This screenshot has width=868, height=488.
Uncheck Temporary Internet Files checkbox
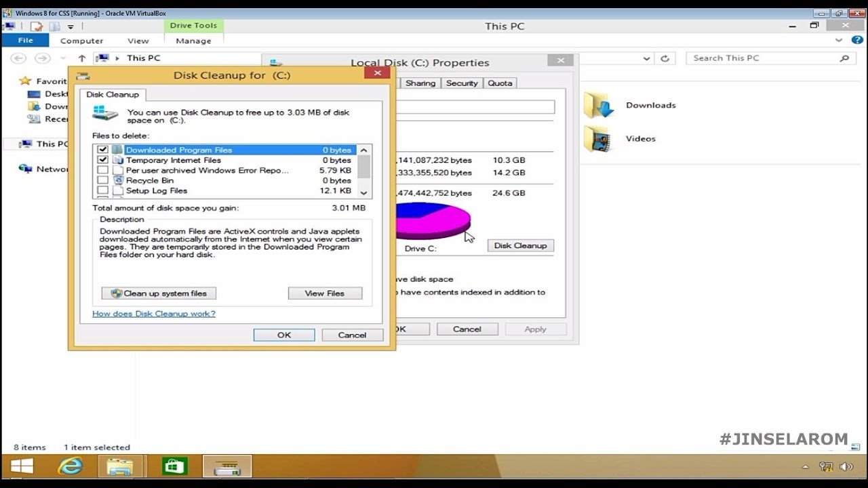pyautogui.click(x=102, y=160)
